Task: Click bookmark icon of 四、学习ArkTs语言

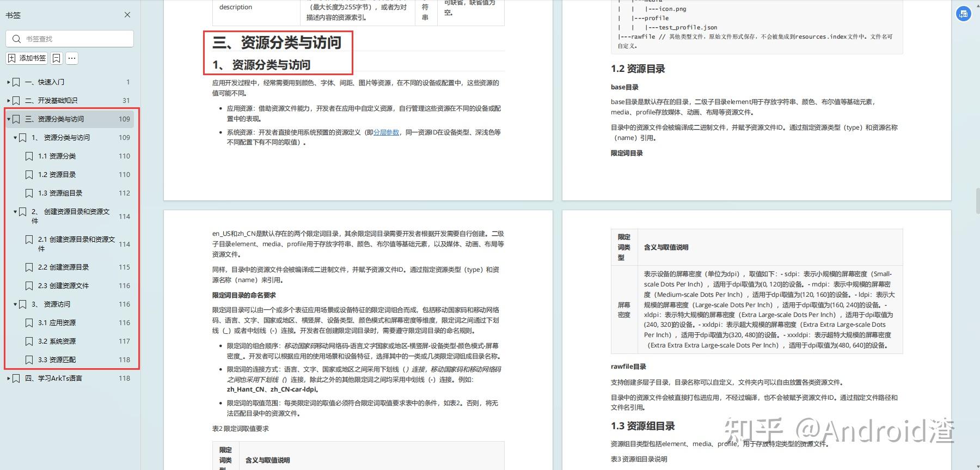Action: (16, 379)
